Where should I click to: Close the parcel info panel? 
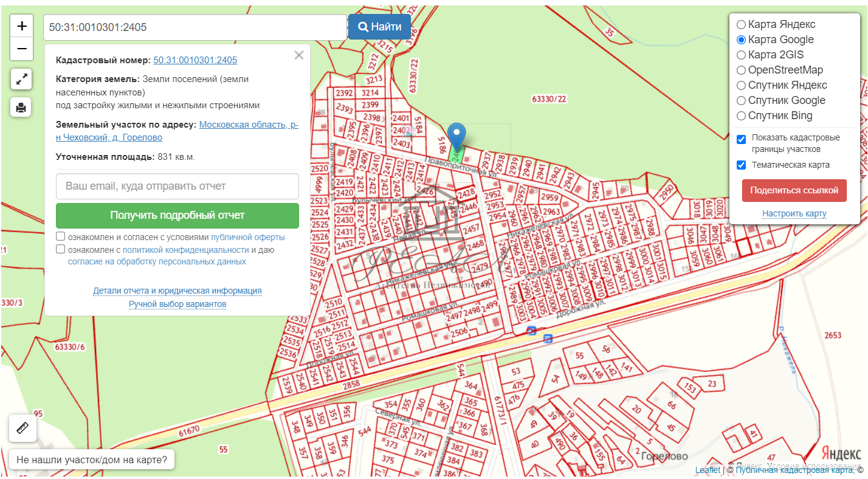[299, 55]
